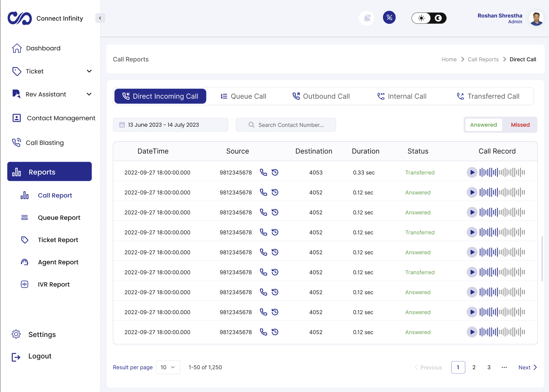Click Call Reports breadcrumb link
This screenshot has width=549, height=392.
[483, 59]
